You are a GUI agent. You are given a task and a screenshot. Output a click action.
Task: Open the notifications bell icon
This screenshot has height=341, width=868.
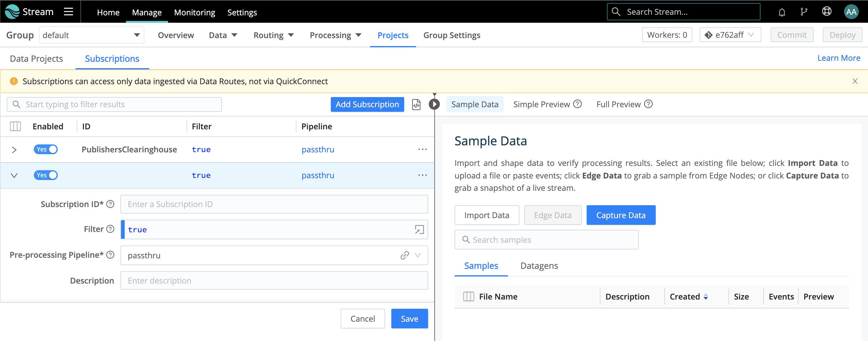[x=782, y=12]
